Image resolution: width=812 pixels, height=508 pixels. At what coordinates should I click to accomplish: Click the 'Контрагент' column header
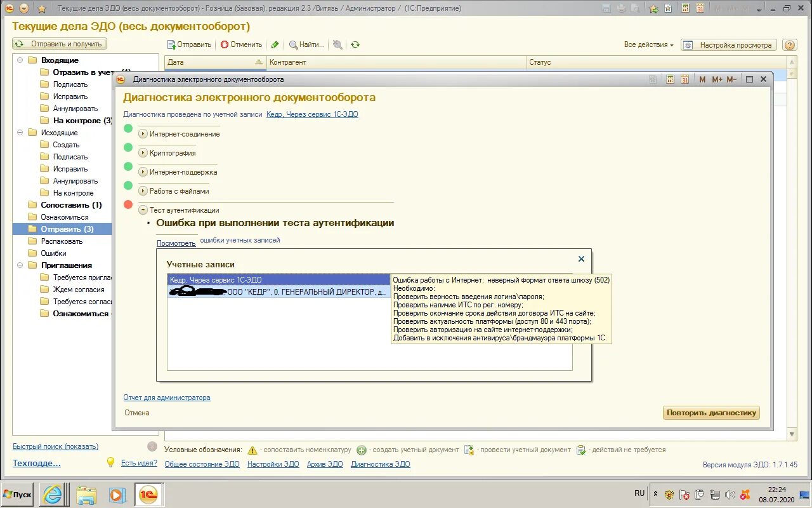pyautogui.click(x=396, y=62)
